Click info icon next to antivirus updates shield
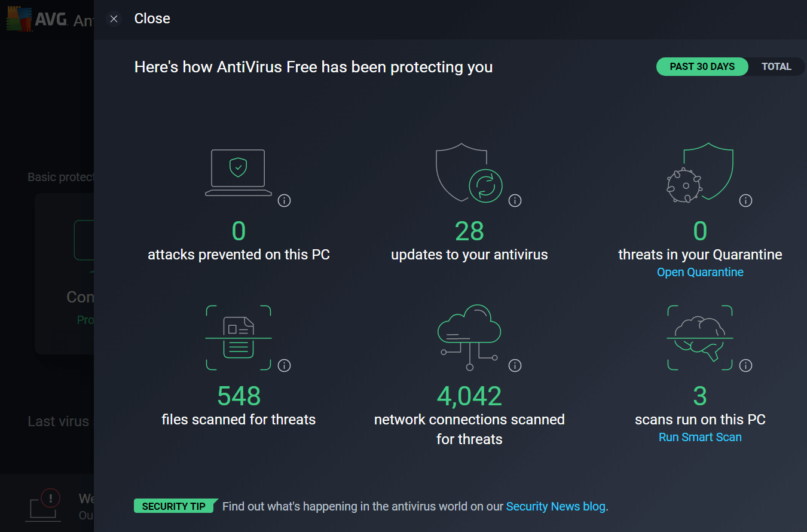This screenshot has width=807, height=532. click(515, 201)
